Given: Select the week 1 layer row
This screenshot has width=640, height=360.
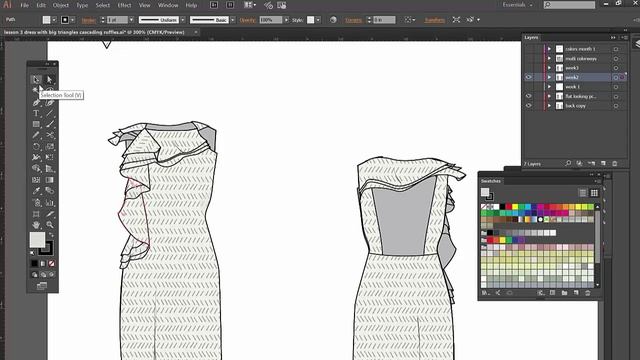Looking at the screenshot, I should [x=576, y=87].
